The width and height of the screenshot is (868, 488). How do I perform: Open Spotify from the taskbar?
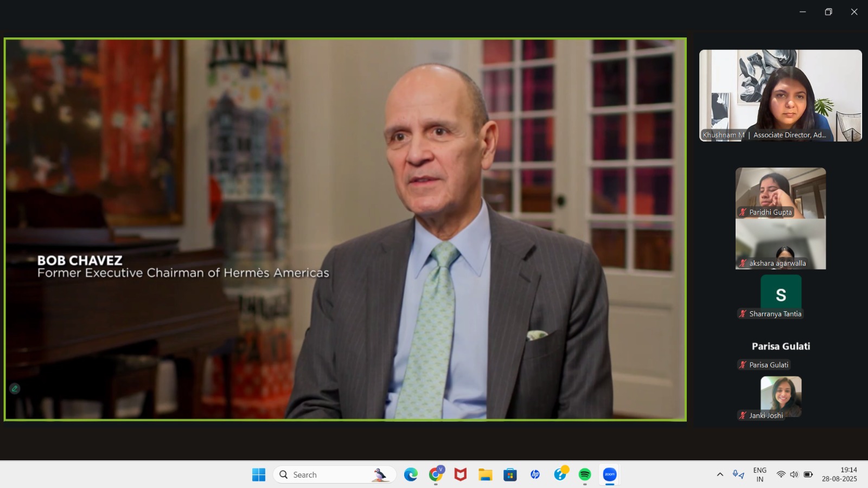click(584, 474)
